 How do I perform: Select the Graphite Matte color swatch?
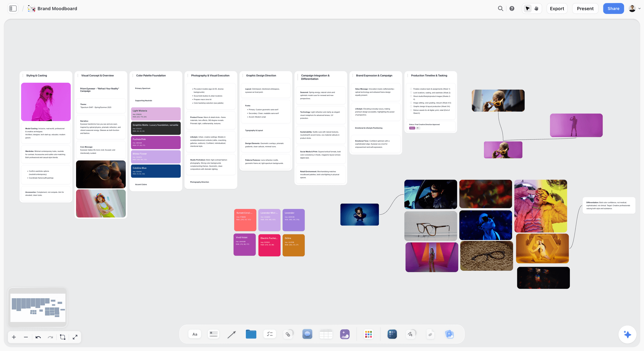[x=156, y=128]
